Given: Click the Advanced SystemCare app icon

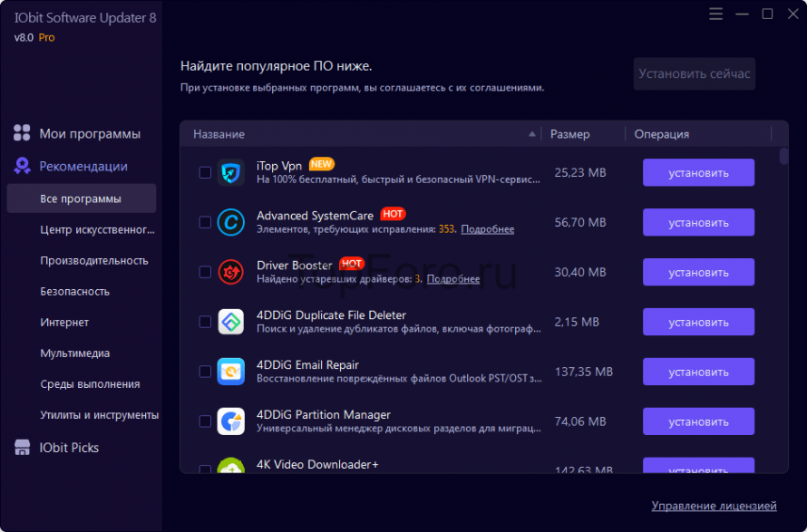Looking at the screenshot, I should [x=230, y=222].
